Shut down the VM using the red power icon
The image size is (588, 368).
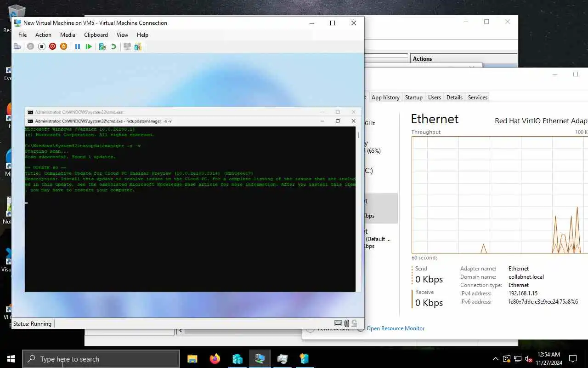[52, 46]
